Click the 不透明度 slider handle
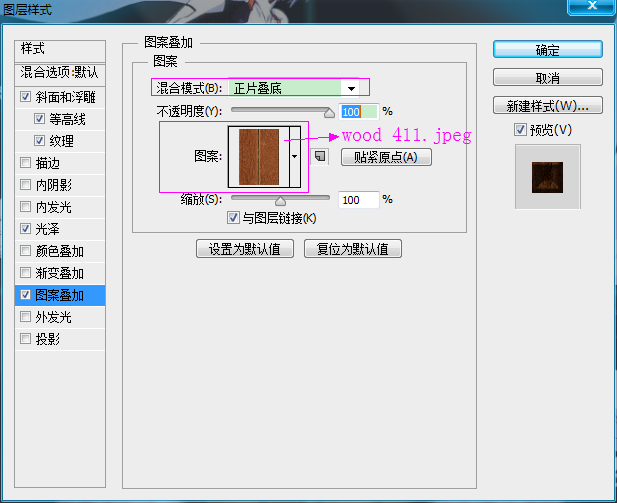 (x=329, y=113)
